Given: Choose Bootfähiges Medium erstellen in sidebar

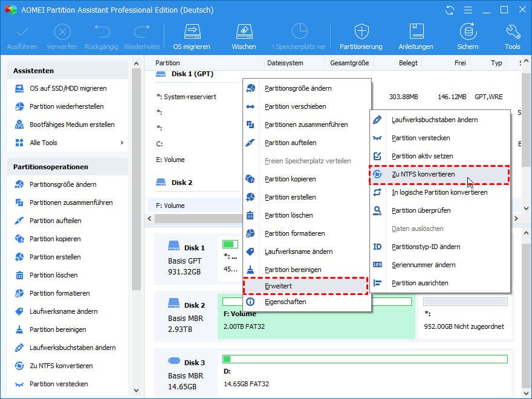Looking at the screenshot, I should (x=72, y=125).
